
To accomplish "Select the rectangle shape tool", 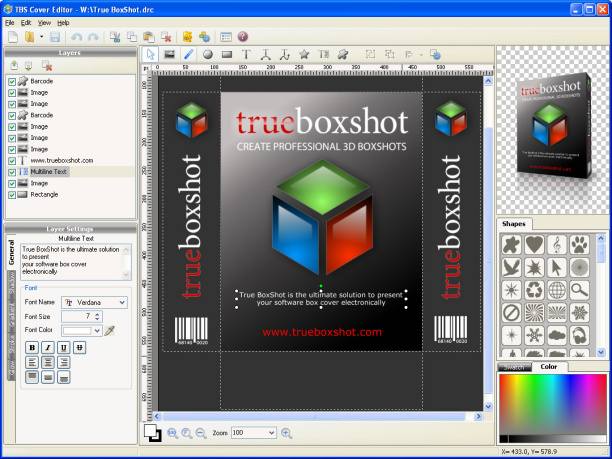I will 227,55.
